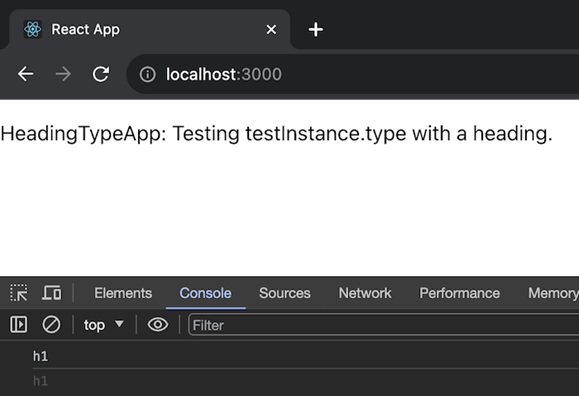Select the React App browser tab
This screenshot has width=579, height=396.
click(149, 30)
